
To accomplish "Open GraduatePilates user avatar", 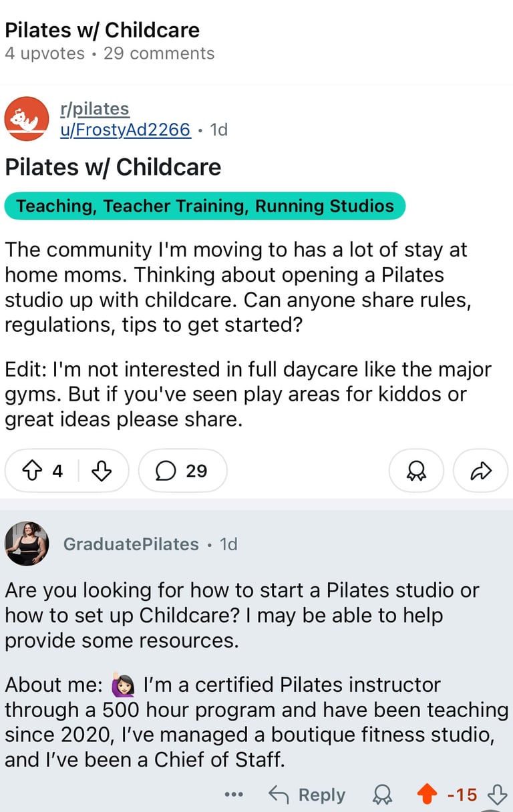I will coord(27,544).
